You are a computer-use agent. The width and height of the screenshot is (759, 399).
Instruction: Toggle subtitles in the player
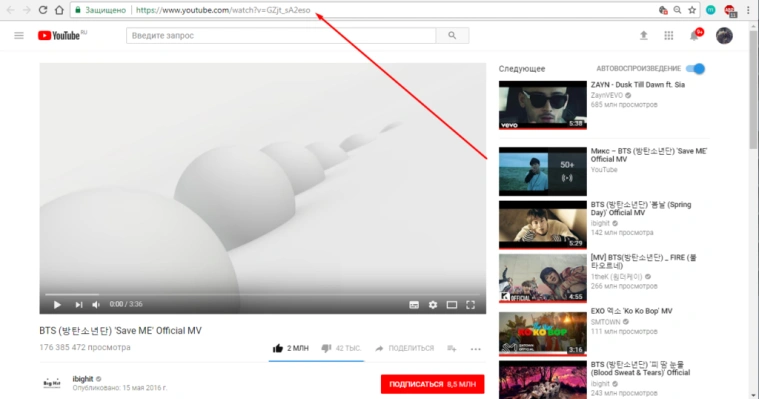coord(414,305)
